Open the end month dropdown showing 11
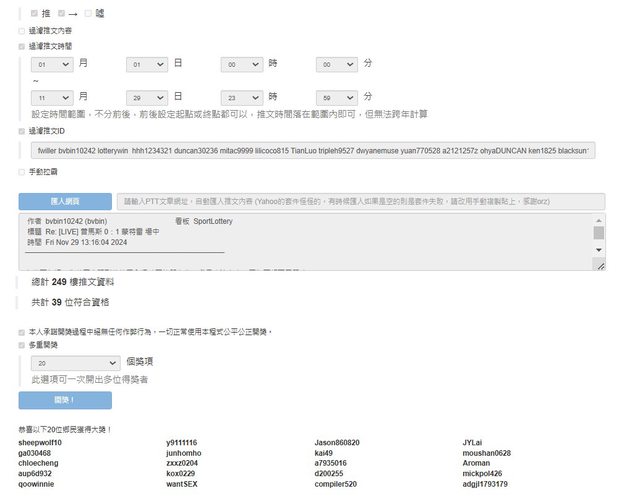This screenshot has width=640, height=504. [x=52, y=98]
